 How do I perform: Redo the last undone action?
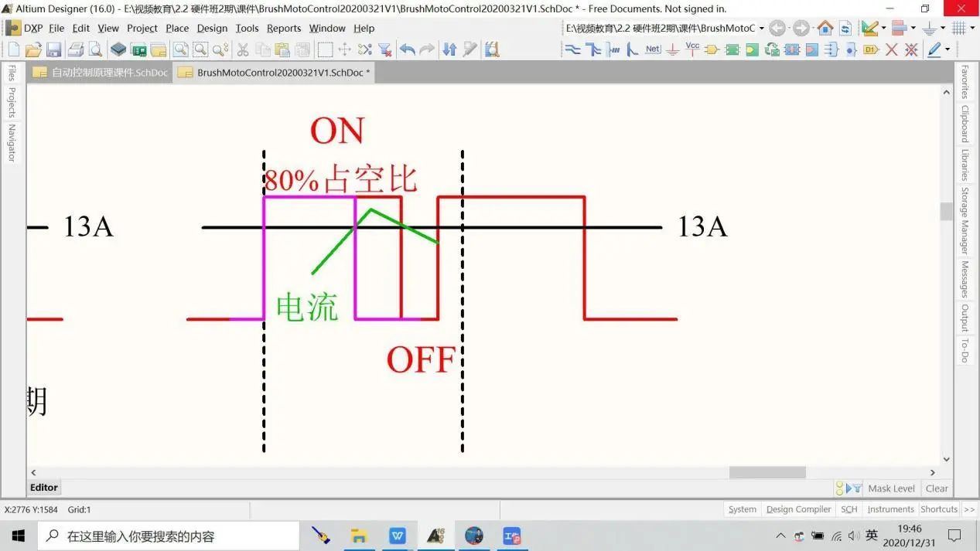pyautogui.click(x=427, y=49)
